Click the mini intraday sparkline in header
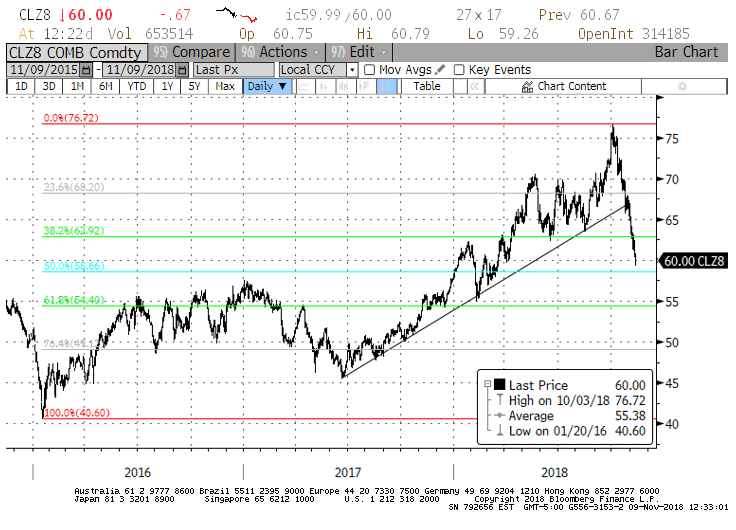 pos(237,15)
